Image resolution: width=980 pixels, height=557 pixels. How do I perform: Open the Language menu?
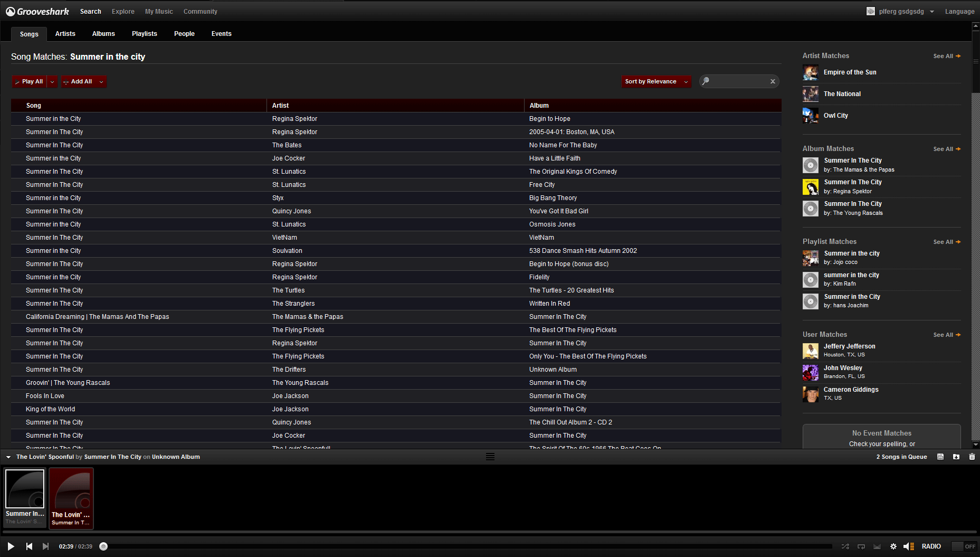(959, 11)
